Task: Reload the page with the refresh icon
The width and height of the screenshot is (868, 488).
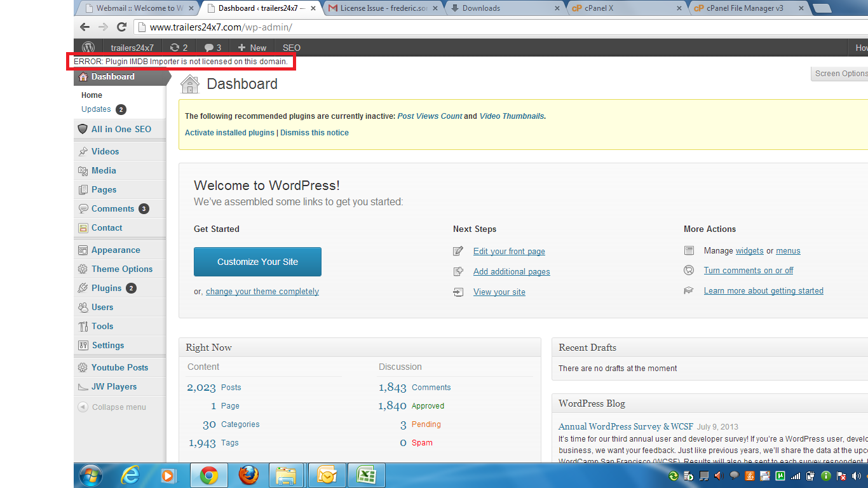Action: (122, 27)
